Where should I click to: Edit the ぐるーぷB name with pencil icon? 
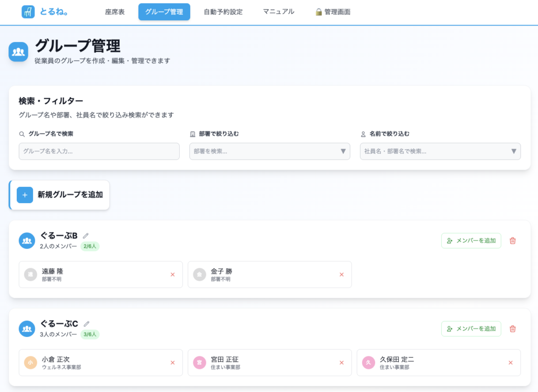(x=86, y=236)
